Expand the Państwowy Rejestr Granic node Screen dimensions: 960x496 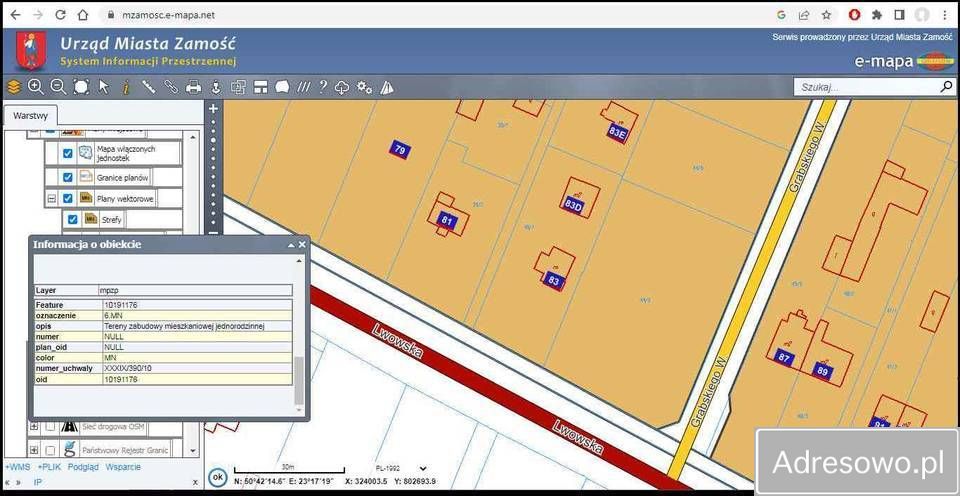point(34,450)
